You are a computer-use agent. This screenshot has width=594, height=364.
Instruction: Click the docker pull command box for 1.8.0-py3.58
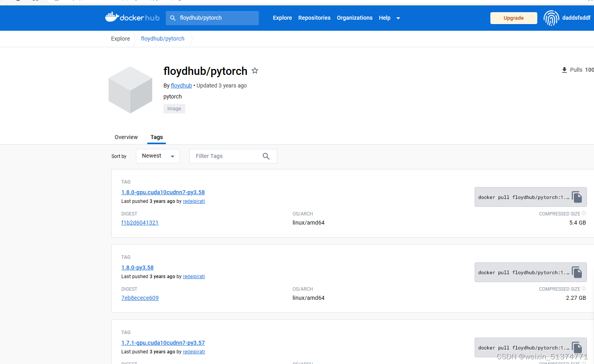pyautogui.click(x=531, y=272)
